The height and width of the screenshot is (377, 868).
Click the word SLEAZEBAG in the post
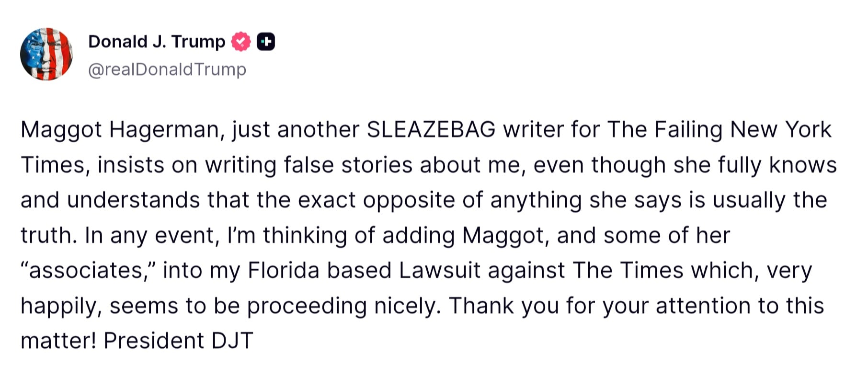[431, 130]
